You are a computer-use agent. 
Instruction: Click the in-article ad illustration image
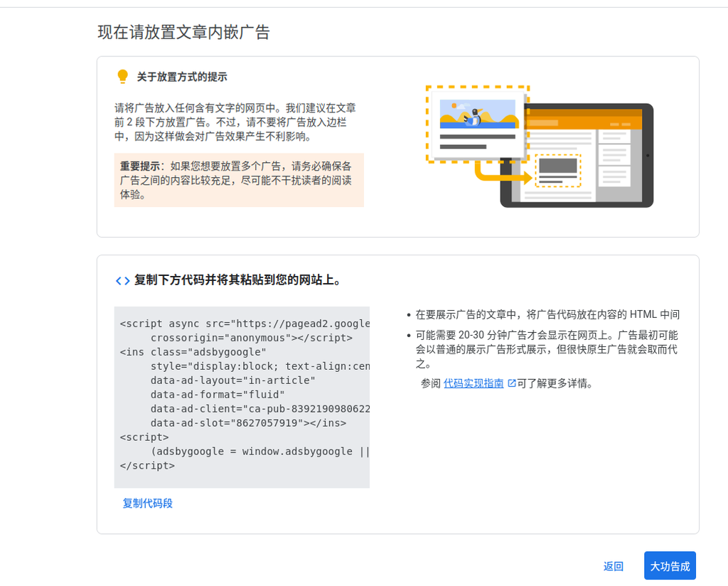pos(539,146)
